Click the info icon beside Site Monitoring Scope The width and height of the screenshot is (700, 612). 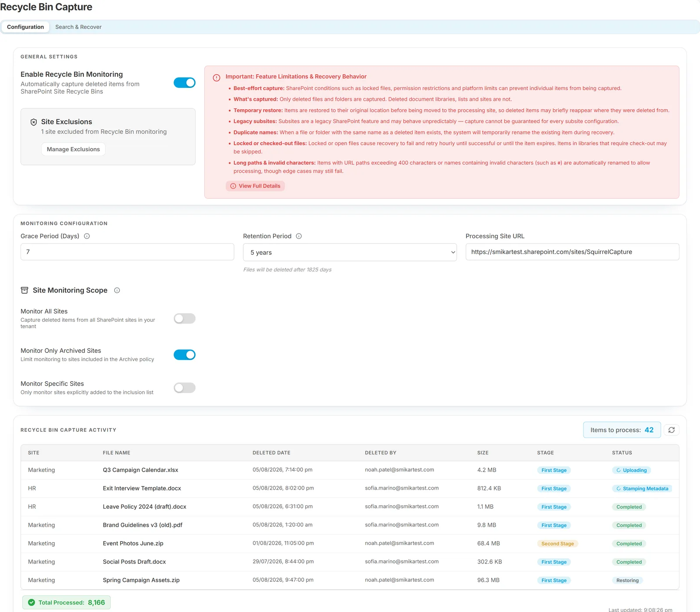pyautogui.click(x=117, y=290)
